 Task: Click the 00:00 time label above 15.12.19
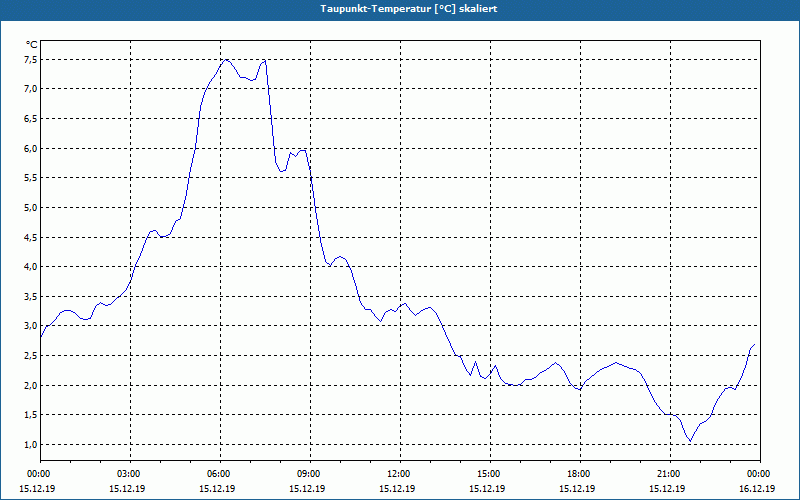tap(38, 474)
